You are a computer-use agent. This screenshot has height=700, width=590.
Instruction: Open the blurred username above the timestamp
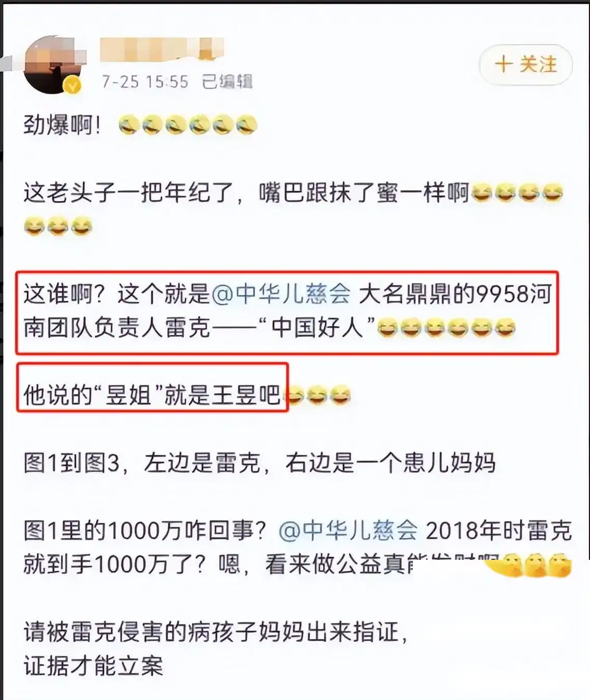pos(162,49)
